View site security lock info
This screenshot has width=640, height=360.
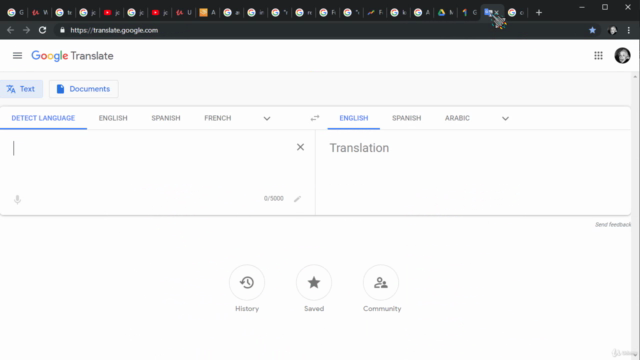click(x=62, y=30)
